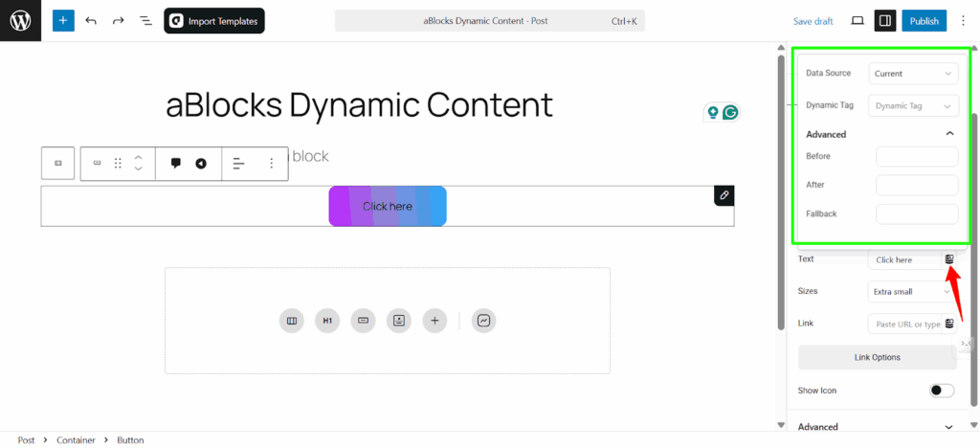Click the Text field containing Click here
980x448 pixels.
coord(904,259)
